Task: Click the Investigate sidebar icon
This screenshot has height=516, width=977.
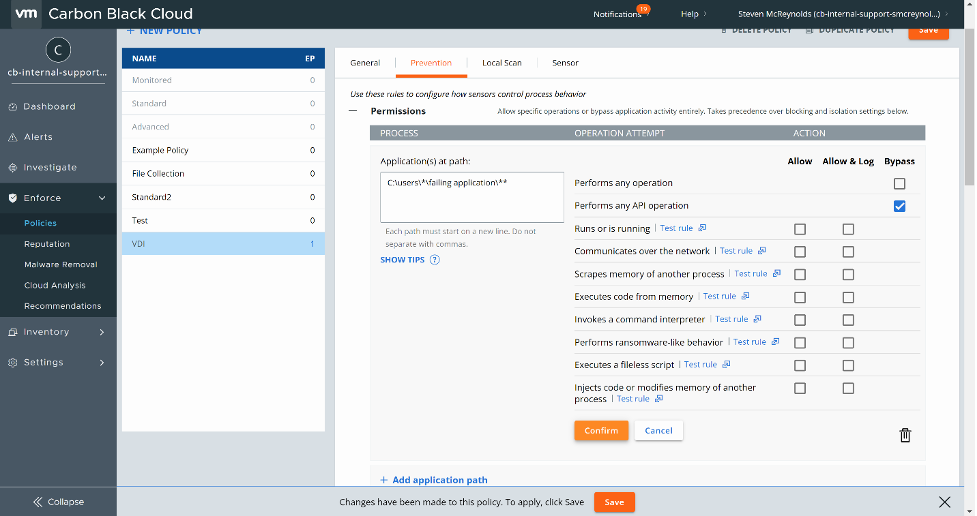Action: (x=12, y=168)
